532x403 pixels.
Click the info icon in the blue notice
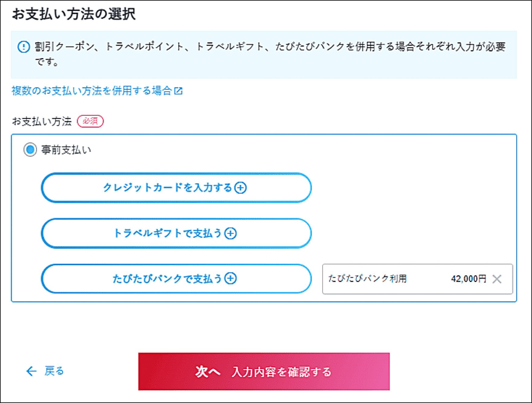tap(24, 47)
